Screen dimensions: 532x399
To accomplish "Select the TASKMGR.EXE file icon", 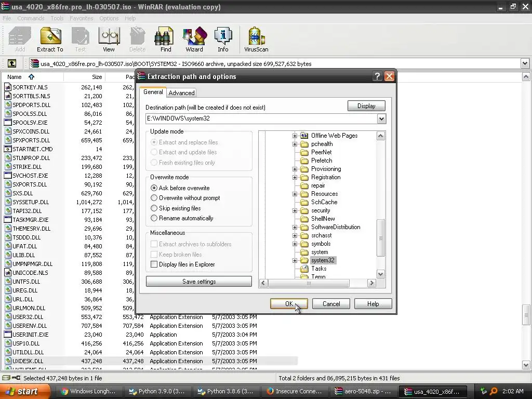I will [x=7, y=220].
